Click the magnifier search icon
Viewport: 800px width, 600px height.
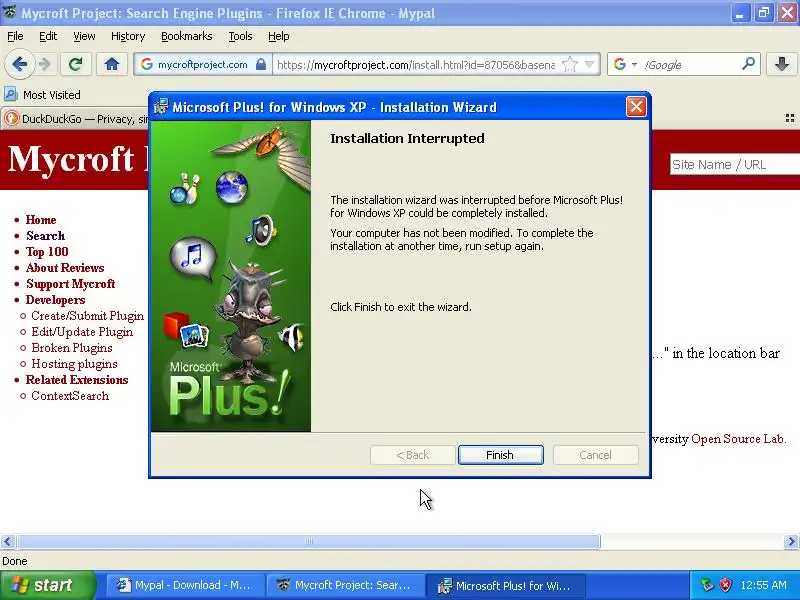click(748, 64)
